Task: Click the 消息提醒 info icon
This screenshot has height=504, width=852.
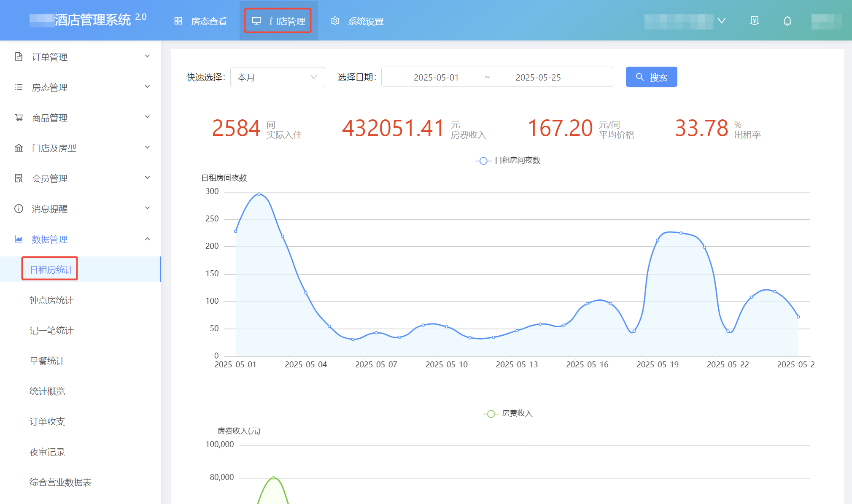Action: pyautogui.click(x=19, y=208)
